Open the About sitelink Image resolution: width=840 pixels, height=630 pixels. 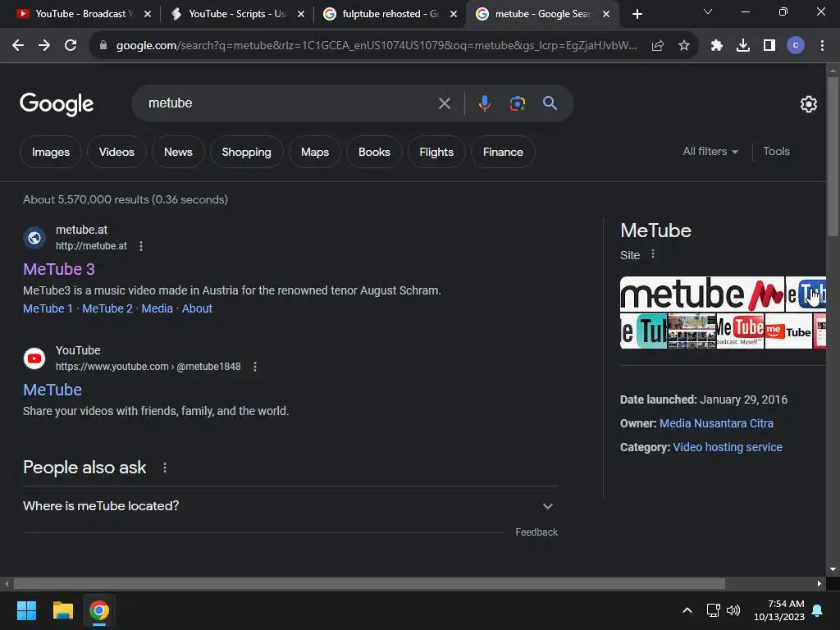click(197, 308)
